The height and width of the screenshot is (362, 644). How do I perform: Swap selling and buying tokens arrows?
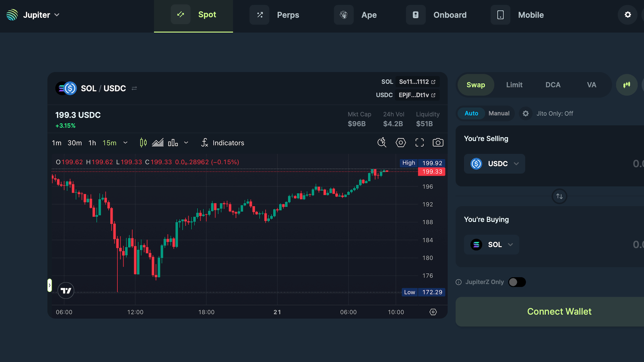[x=559, y=196]
